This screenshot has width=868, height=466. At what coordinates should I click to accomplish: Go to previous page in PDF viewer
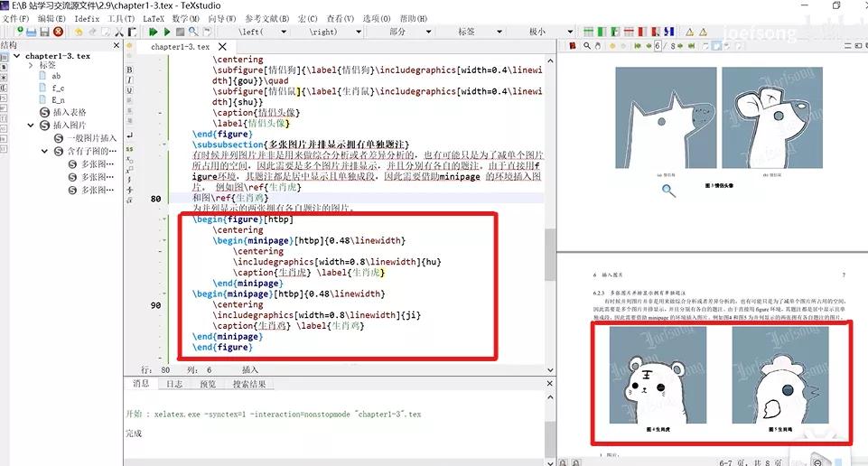coord(649,46)
